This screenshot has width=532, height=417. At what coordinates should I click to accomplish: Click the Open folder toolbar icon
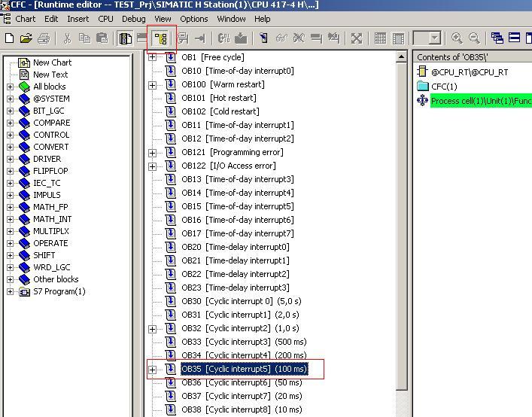[26, 38]
